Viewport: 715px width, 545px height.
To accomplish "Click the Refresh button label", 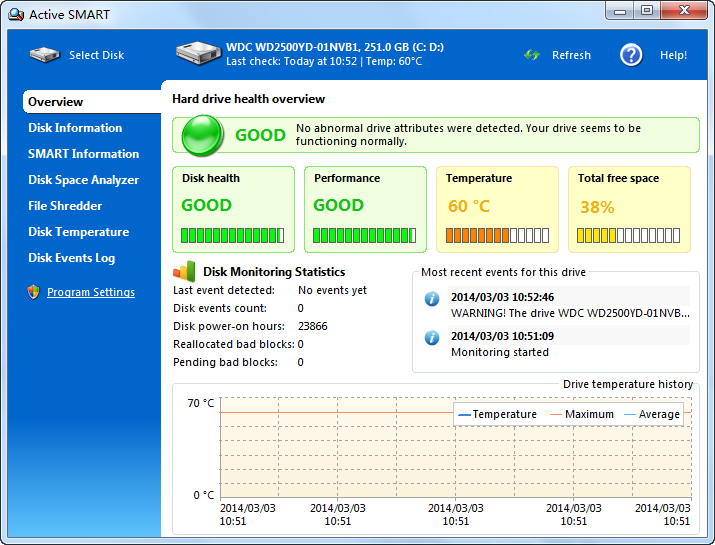I will click(571, 55).
